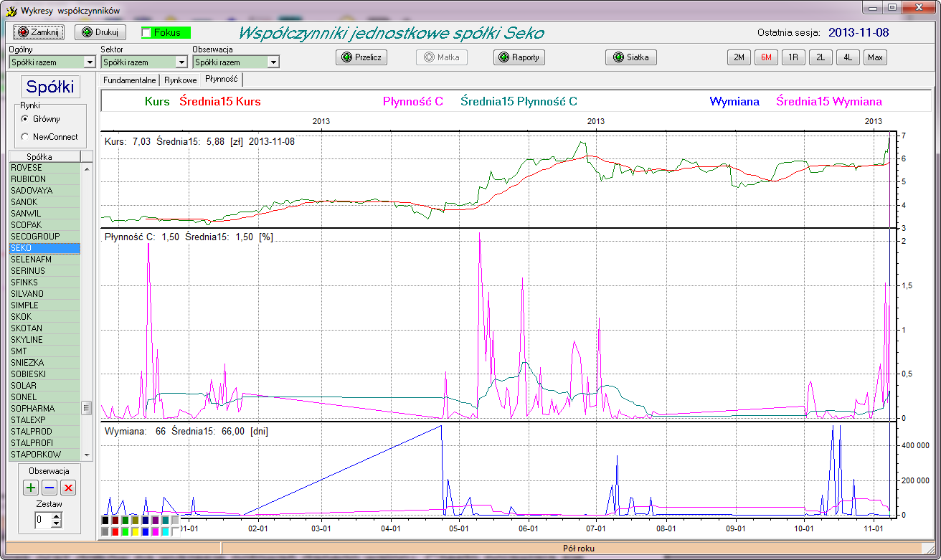Select SNIEZKA in the company list
This screenshot has height=560, width=941.
click(44, 363)
